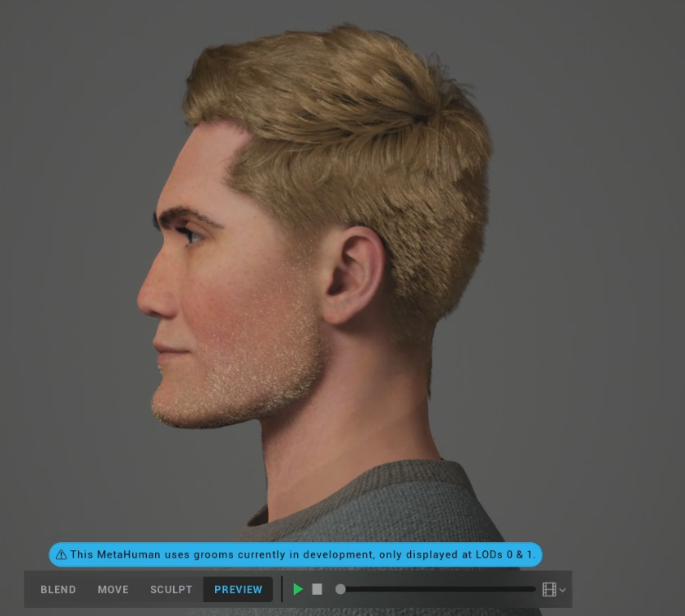Select the SCULPT mode tab
685x616 pixels.
tap(171, 590)
